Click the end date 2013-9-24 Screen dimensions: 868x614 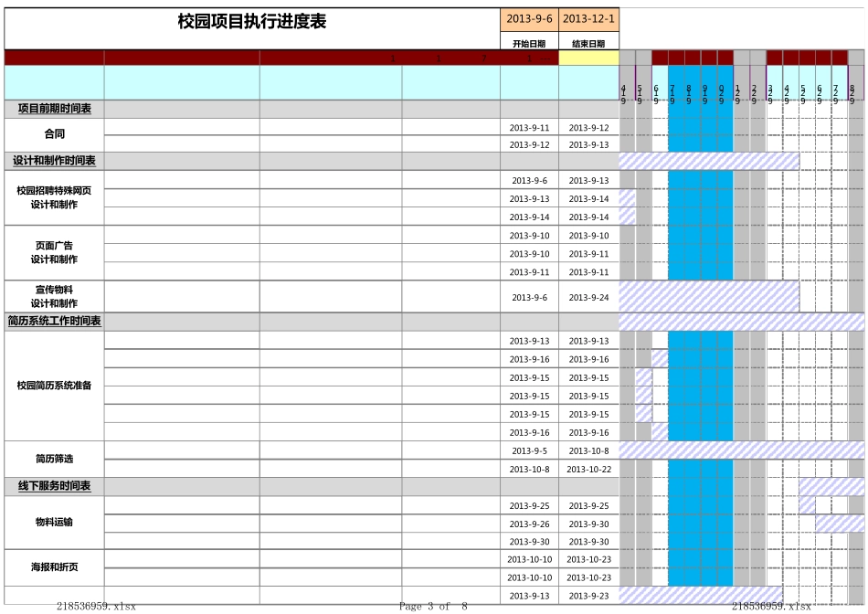point(588,297)
